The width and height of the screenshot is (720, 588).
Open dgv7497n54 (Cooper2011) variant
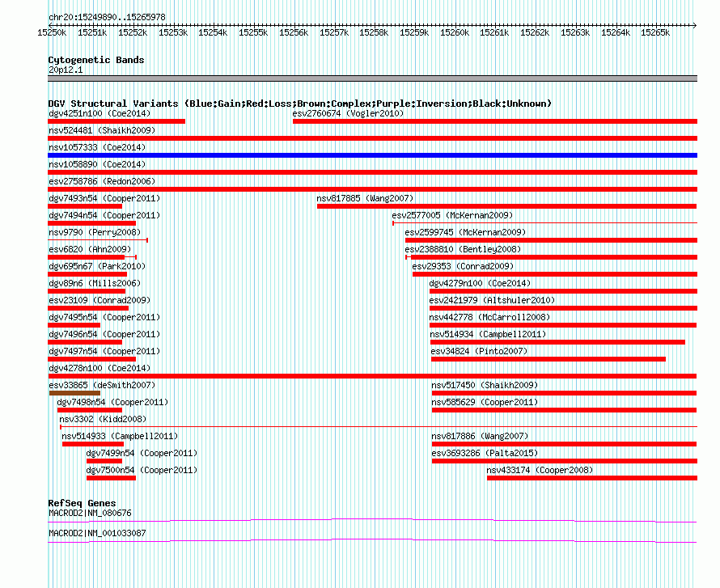tap(104, 351)
